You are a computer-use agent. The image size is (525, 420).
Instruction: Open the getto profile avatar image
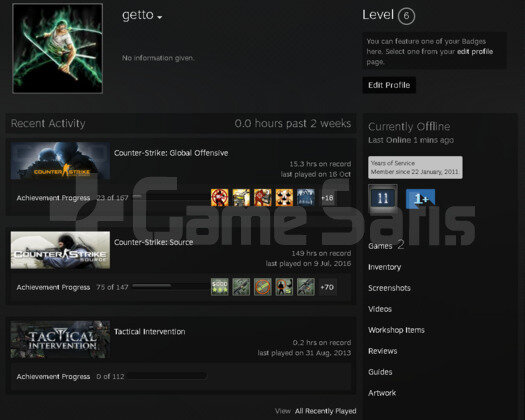58,49
